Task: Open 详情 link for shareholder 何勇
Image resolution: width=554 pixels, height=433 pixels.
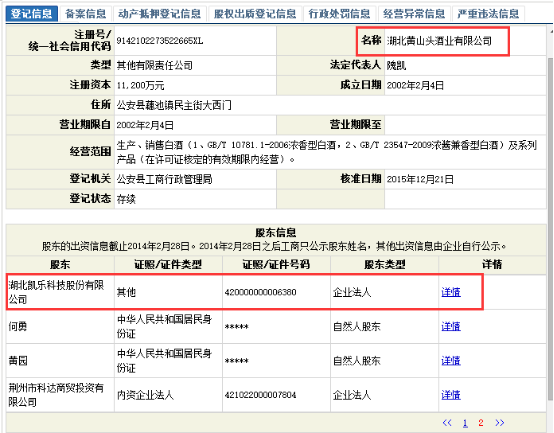Action: (451, 326)
